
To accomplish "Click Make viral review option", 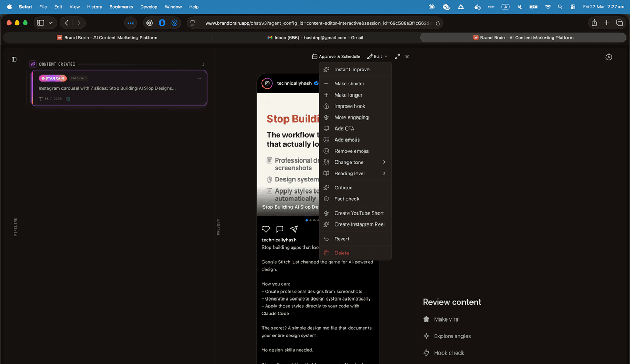I will coord(441,319).
